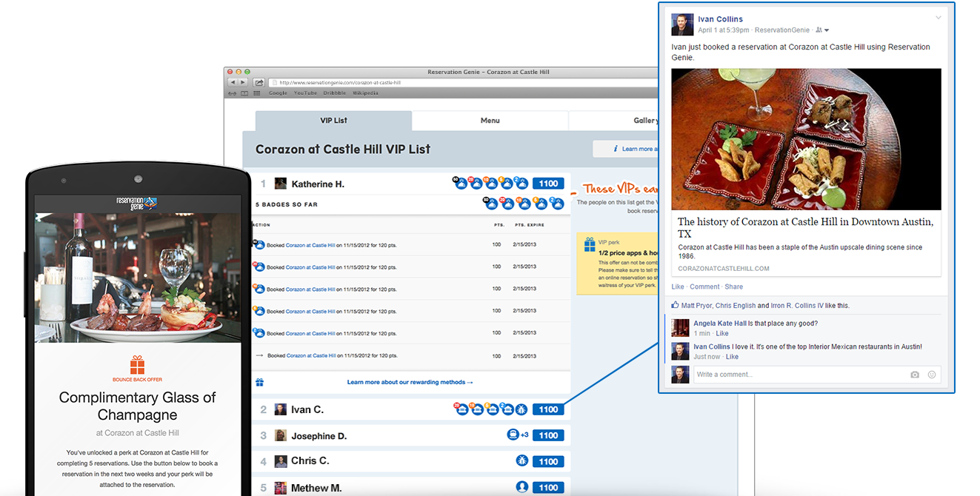Open the YouTube bookmark
Viewport: 980px width, 496px height.
pos(305,93)
